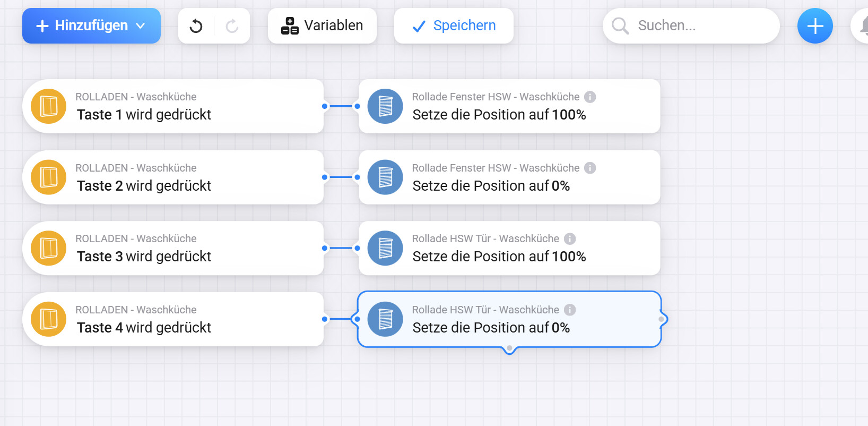Open the Variablen panel
868x426 pixels.
coord(322,26)
